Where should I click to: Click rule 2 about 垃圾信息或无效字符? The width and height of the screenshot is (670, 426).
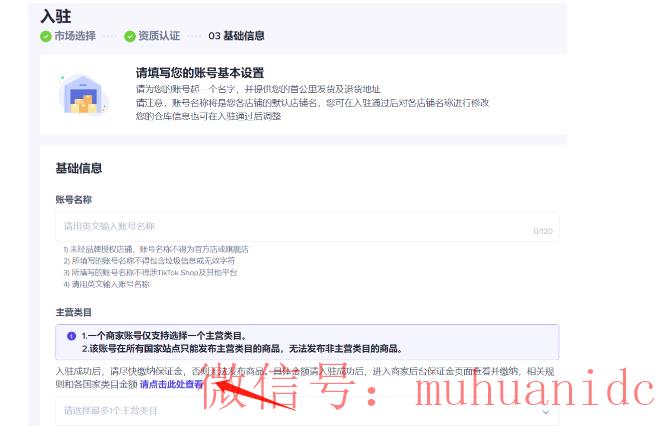(149, 261)
